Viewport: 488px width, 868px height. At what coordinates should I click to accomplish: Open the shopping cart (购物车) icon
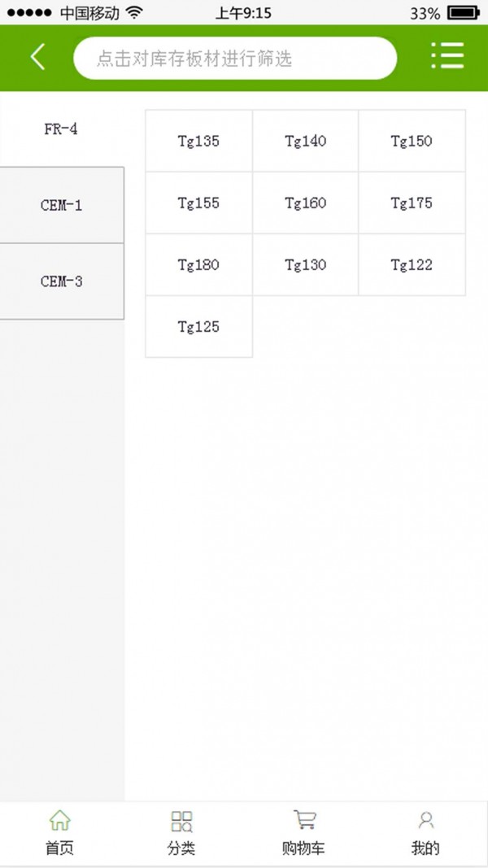tap(304, 820)
